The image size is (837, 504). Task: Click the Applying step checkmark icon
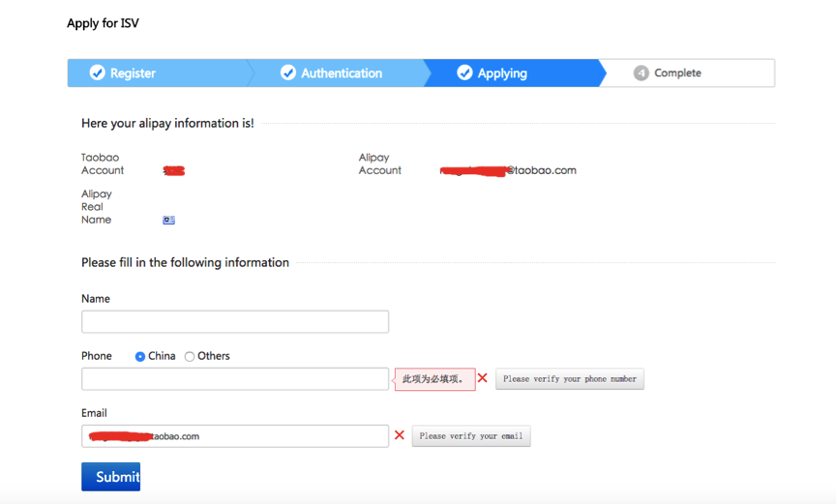pyautogui.click(x=464, y=73)
